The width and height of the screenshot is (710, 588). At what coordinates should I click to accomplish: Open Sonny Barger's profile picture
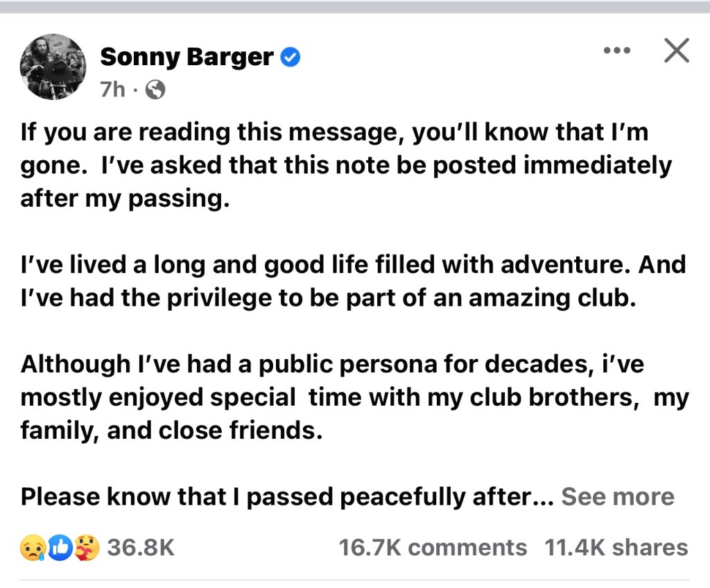click(53, 67)
